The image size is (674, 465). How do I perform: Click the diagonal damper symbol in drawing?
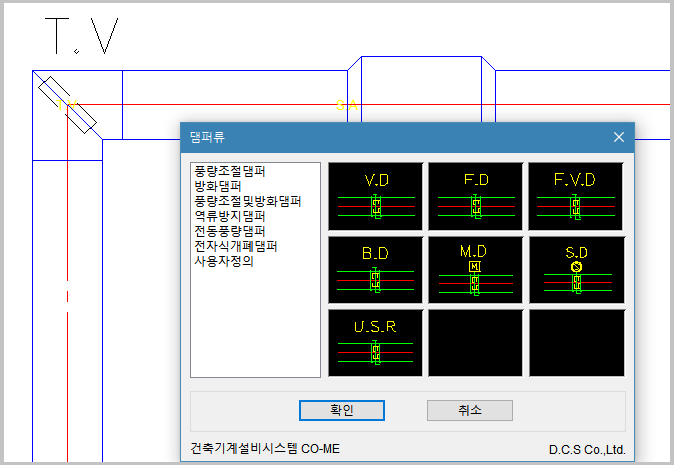point(68,106)
